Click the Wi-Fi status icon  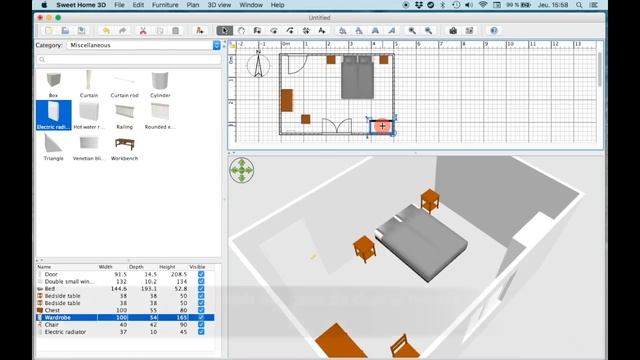483,5
